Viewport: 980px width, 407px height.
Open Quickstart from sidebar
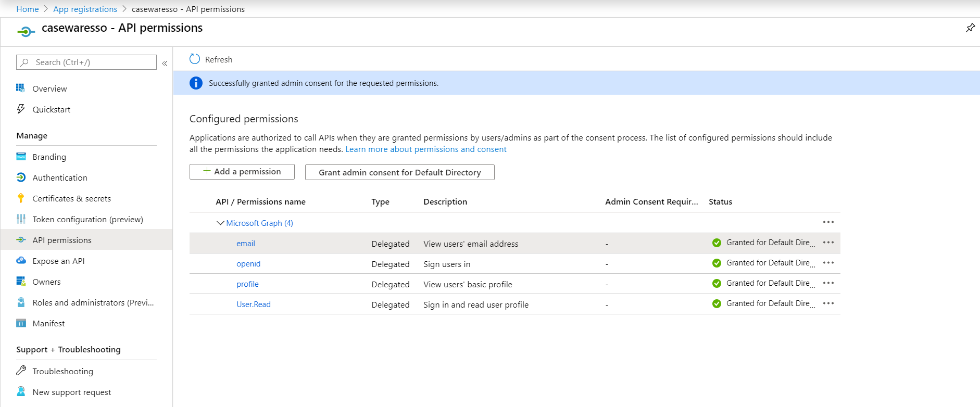(x=51, y=110)
